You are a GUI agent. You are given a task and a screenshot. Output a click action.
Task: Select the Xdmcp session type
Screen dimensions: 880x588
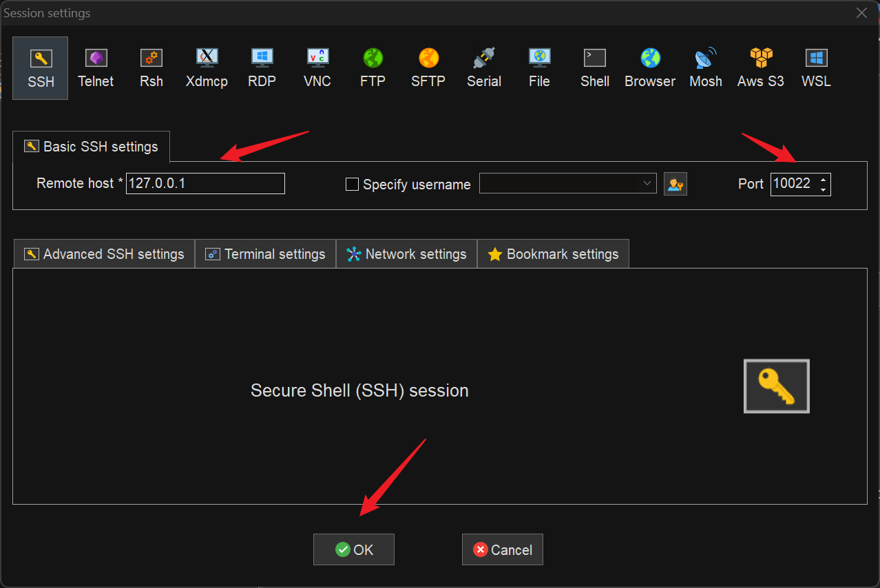(207, 68)
